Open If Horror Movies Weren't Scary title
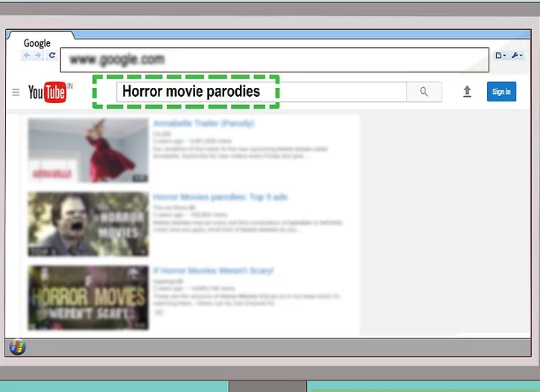This screenshot has height=392, width=540. pyautogui.click(x=213, y=271)
